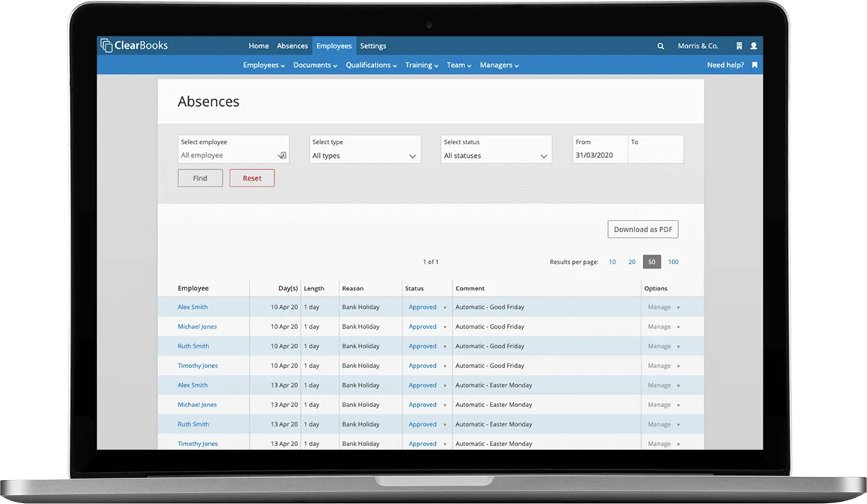This screenshot has height=504, width=867.
Task: Click the From date field
Action: click(x=600, y=149)
